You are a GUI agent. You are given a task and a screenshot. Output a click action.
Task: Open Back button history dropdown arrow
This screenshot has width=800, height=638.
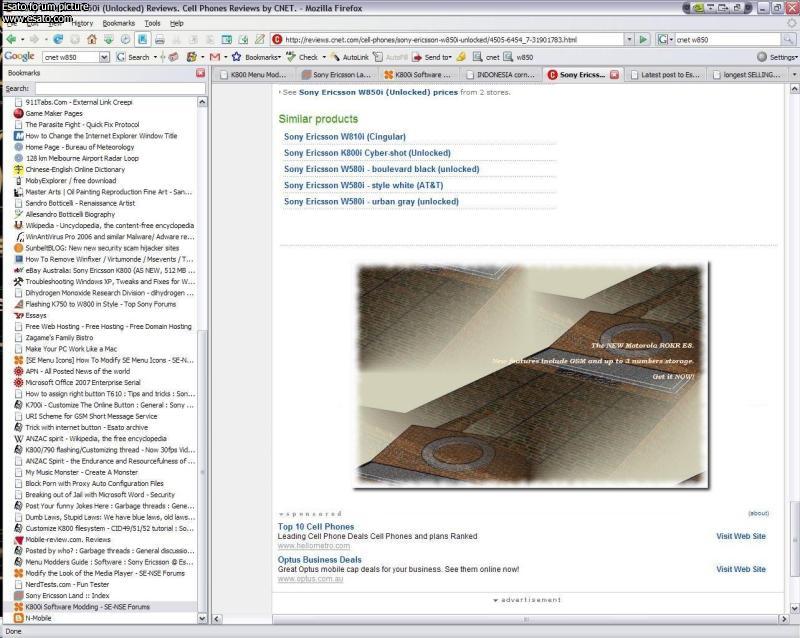tap(22, 39)
